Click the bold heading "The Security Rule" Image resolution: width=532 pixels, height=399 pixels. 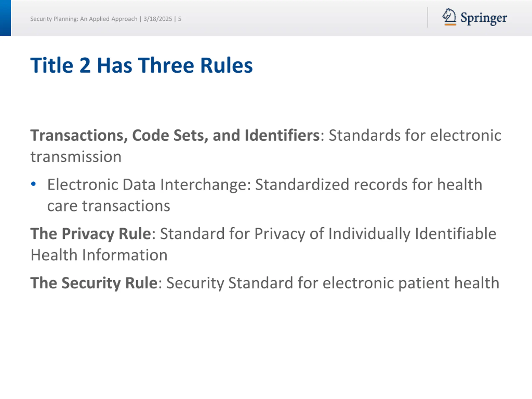(x=94, y=283)
